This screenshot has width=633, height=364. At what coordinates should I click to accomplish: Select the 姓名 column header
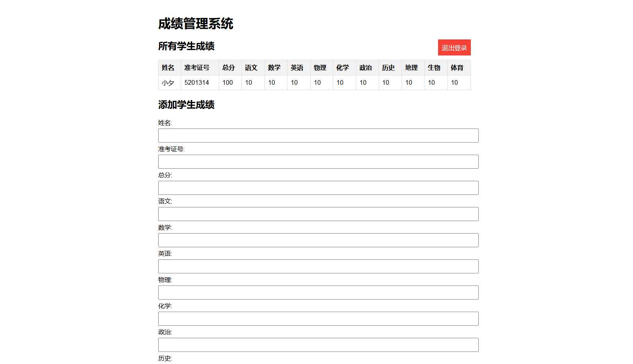[x=168, y=68]
